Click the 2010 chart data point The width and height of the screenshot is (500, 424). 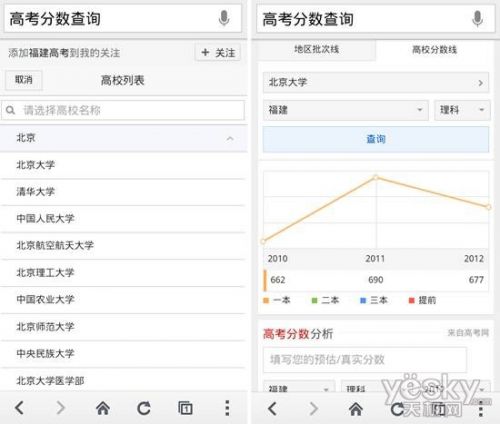tap(263, 241)
